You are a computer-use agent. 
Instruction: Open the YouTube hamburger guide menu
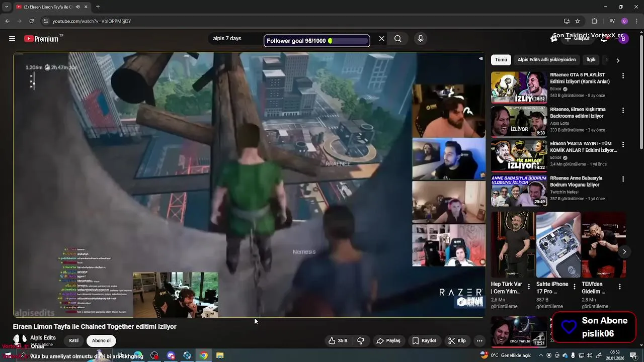point(12,39)
